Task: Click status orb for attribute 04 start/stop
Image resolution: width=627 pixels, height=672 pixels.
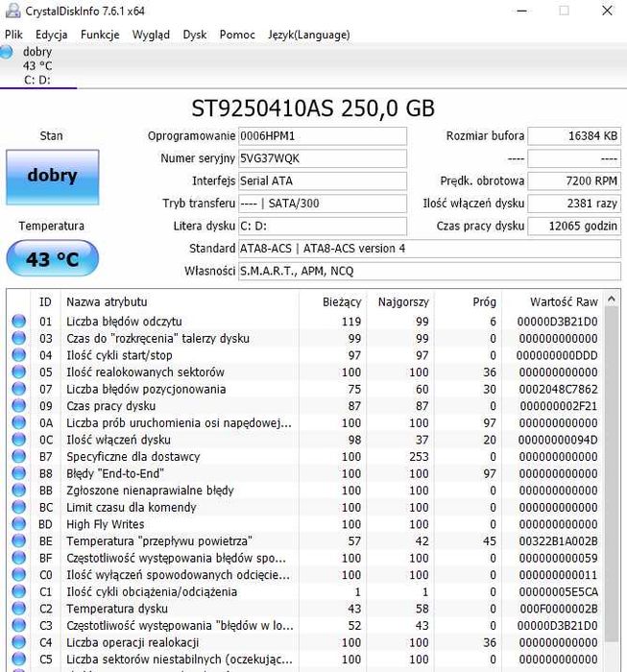Action: tap(18, 355)
